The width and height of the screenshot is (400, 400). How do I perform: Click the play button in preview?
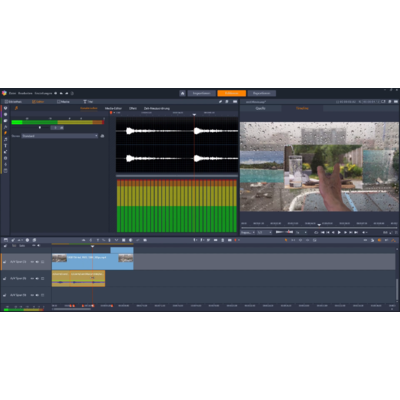click(339, 232)
